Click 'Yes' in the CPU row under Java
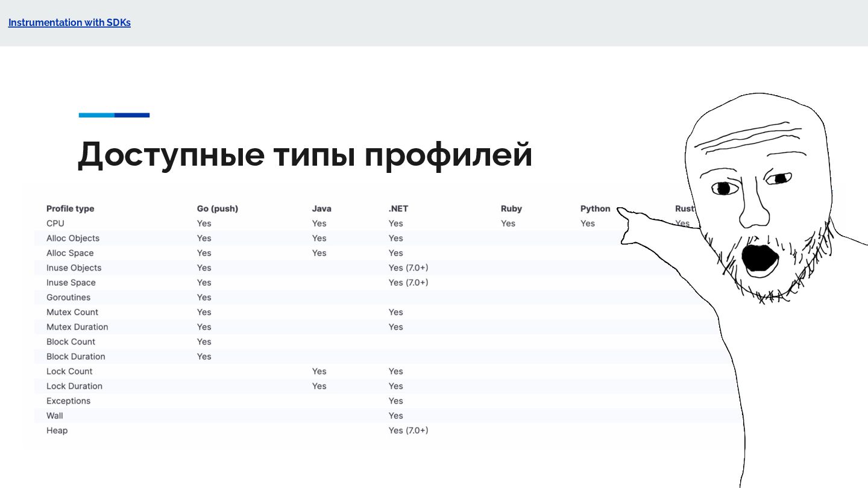The height and width of the screenshot is (488, 868). (x=319, y=224)
